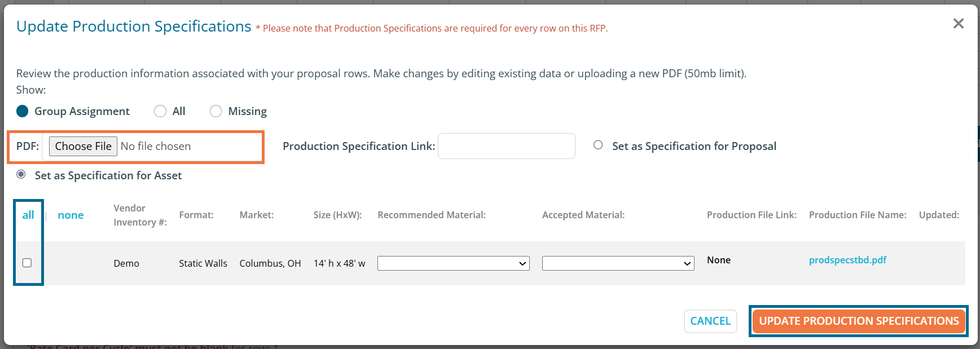
Task: Click the Static Walls format cell
Action: 203,263
